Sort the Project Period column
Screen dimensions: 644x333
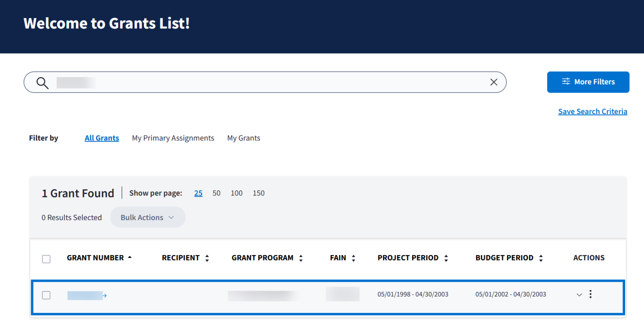446,258
